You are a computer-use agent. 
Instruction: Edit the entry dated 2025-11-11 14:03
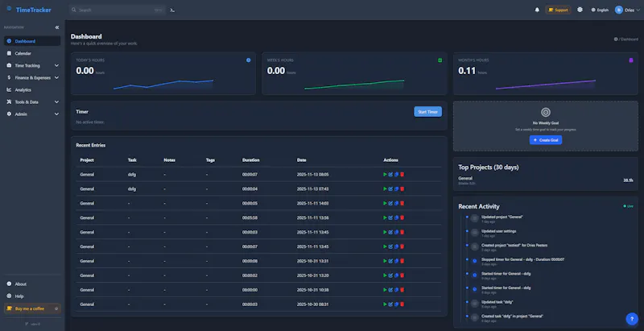click(x=390, y=203)
